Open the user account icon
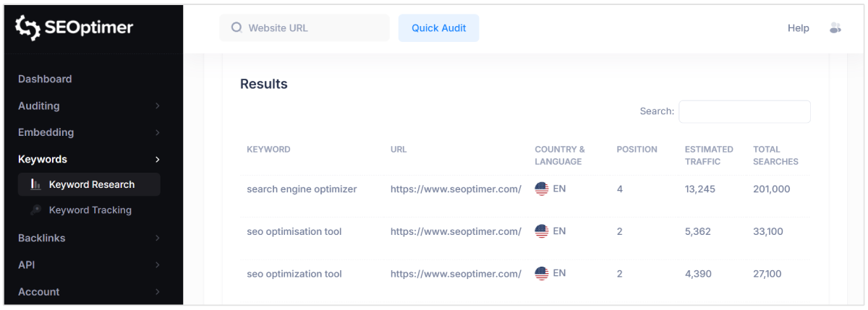 click(835, 28)
